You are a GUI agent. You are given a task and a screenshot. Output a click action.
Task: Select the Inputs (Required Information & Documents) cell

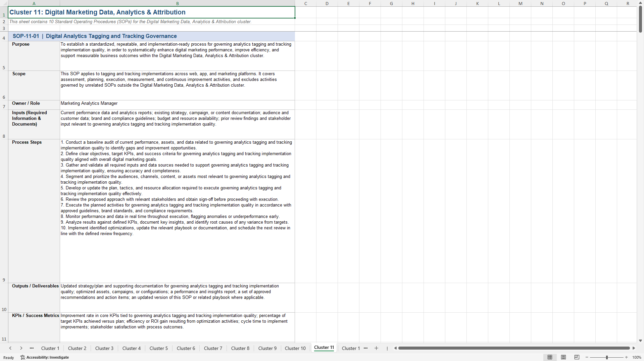[x=34, y=124]
